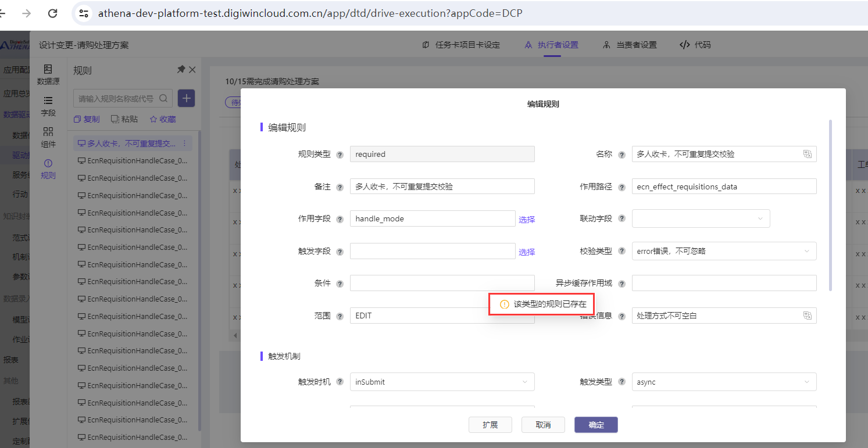
Task: Switch to 代码 tab
Action: coord(695,45)
